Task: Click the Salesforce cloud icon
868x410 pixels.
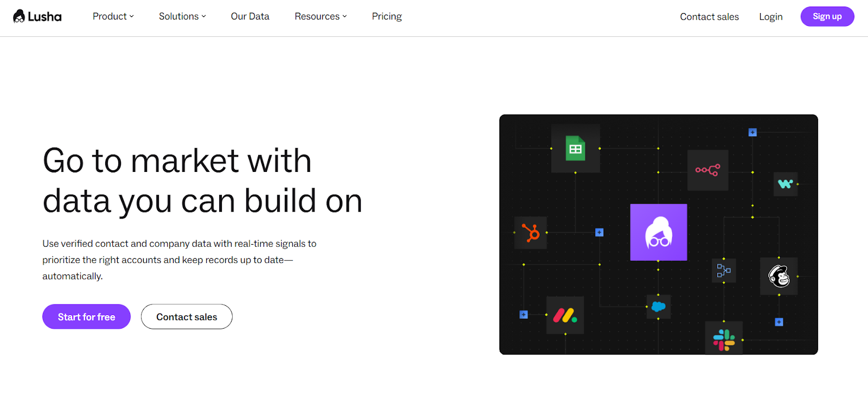Action: pos(659,306)
